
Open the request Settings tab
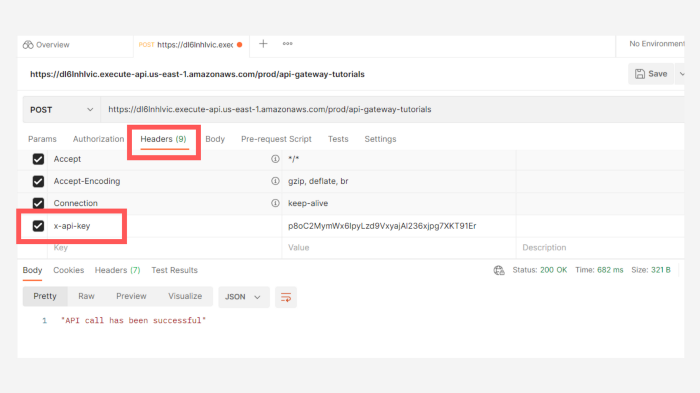[380, 139]
